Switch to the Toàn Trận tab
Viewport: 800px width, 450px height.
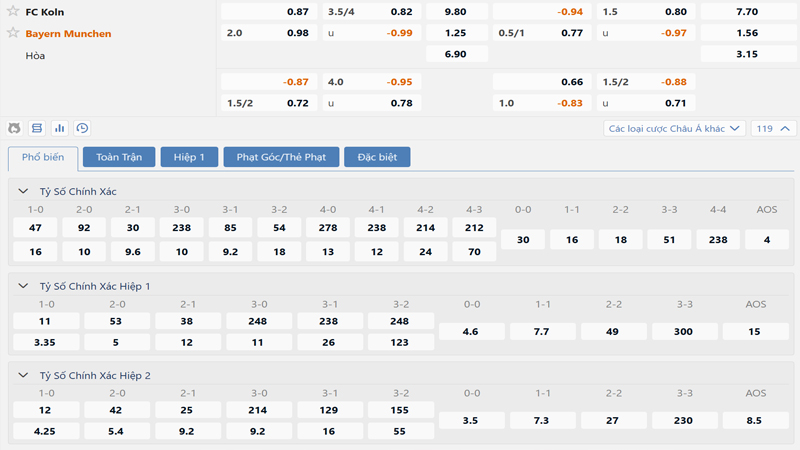[x=119, y=157]
